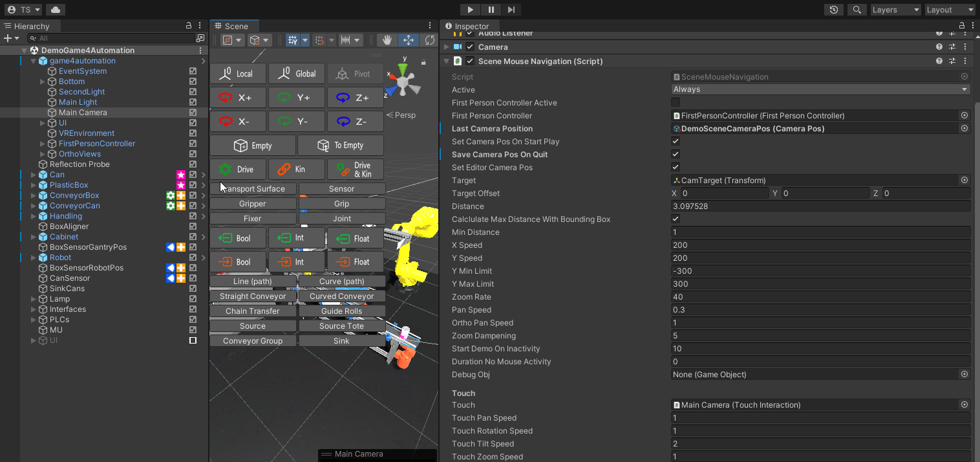Click the Step forward button

click(511, 10)
